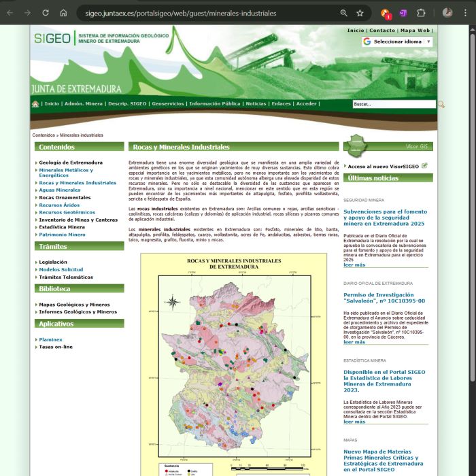Image resolution: width=476 pixels, height=476 pixels.
Task: Reload the page with the browser refresh icon
Action: (46, 13)
